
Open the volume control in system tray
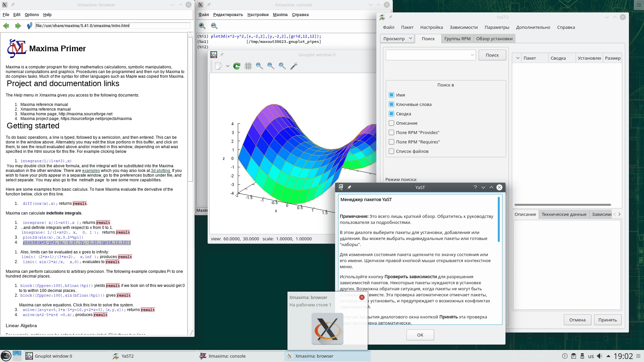coord(599,356)
